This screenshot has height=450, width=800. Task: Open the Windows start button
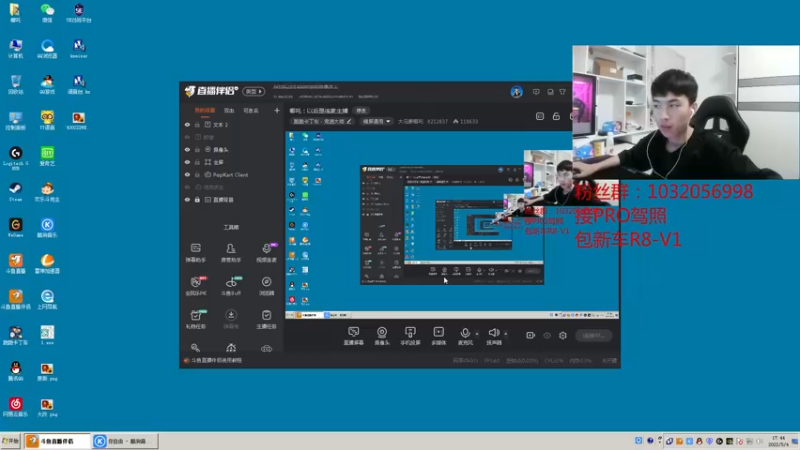tap(10, 441)
